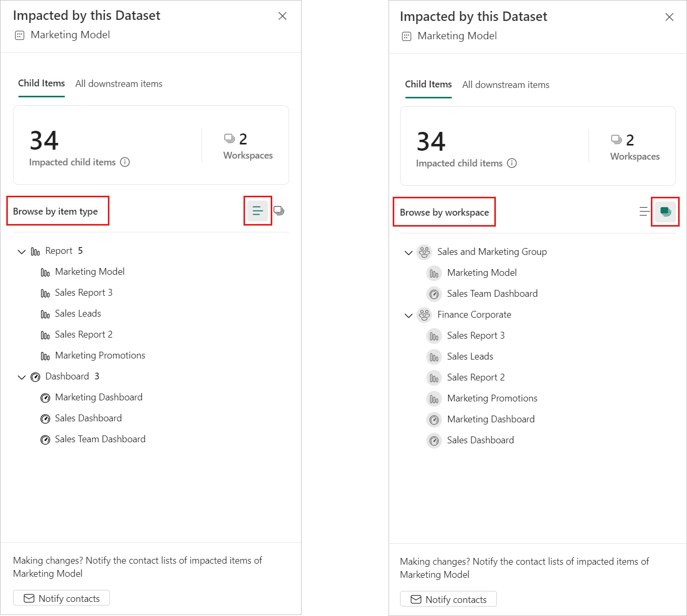Switch left panel to browse by workspace view

point(279,211)
